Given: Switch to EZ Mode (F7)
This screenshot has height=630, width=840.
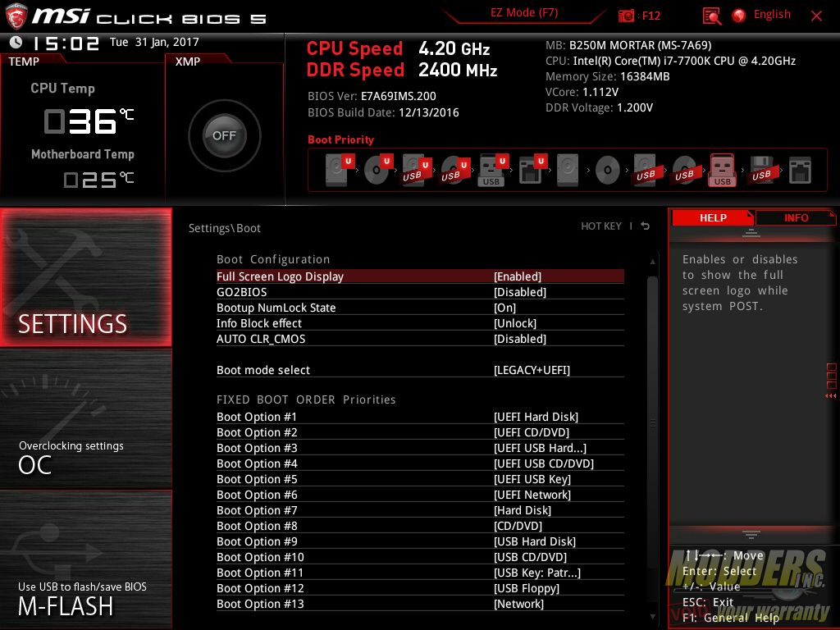Looking at the screenshot, I should [x=524, y=13].
